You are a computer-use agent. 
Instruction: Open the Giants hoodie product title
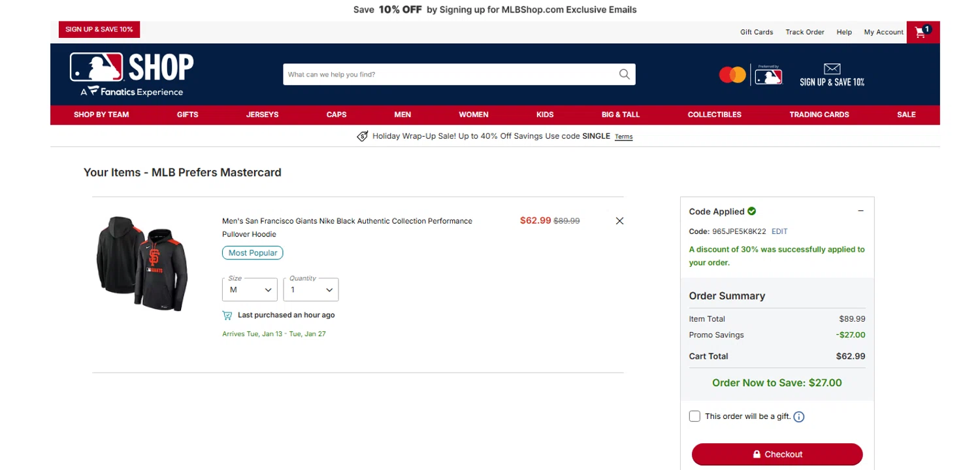pos(347,227)
